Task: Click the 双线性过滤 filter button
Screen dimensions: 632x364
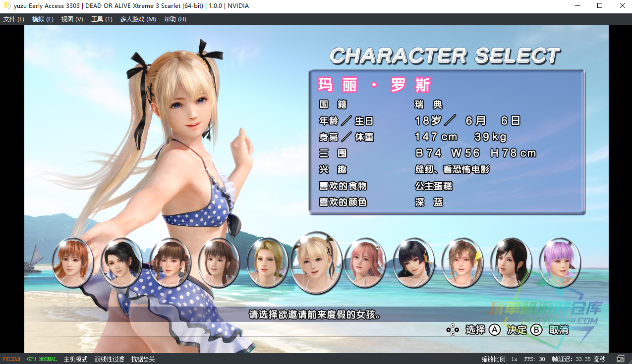Action: click(x=109, y=359)
